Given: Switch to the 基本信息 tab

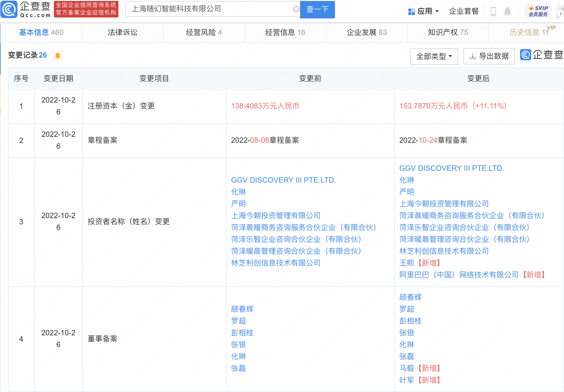Looking at the screenshot, I should tap(41, 32).
